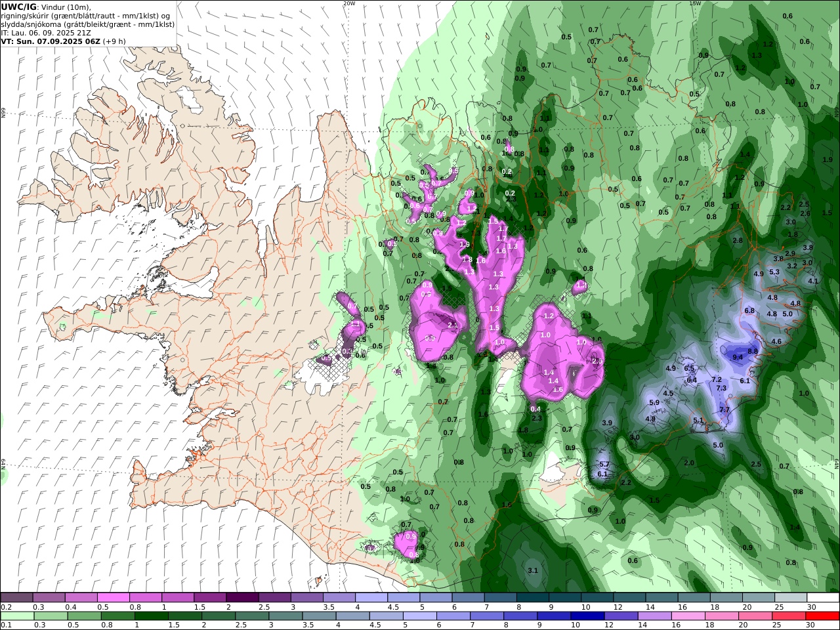
Task: Click the periwinkle bottom-row swatch between 5 and 6
Action: pos(419,616)
